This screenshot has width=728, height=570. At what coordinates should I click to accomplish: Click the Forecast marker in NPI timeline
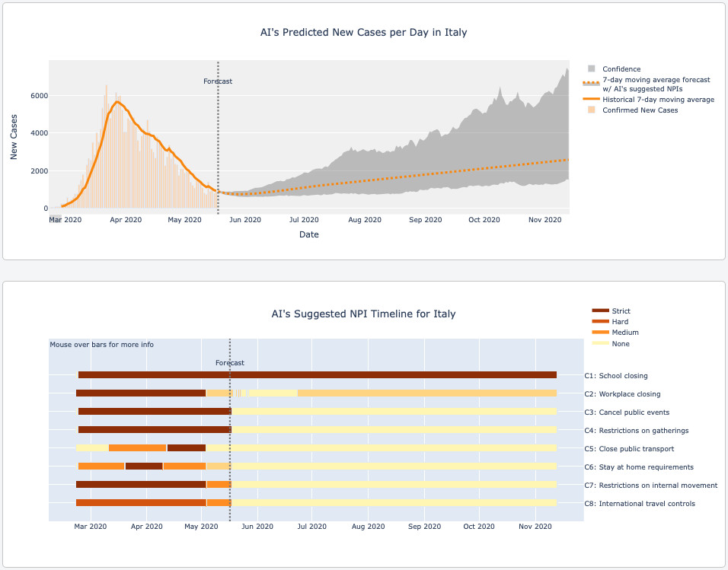(230, 364)
